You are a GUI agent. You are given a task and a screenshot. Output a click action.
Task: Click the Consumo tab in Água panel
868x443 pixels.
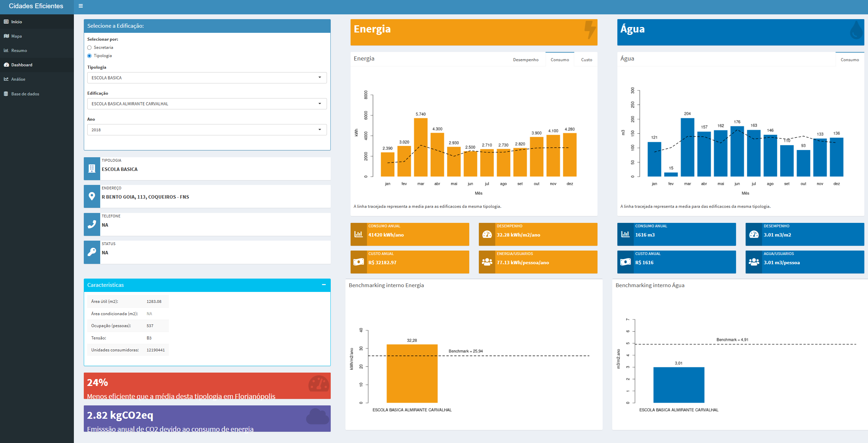(850, 60)
